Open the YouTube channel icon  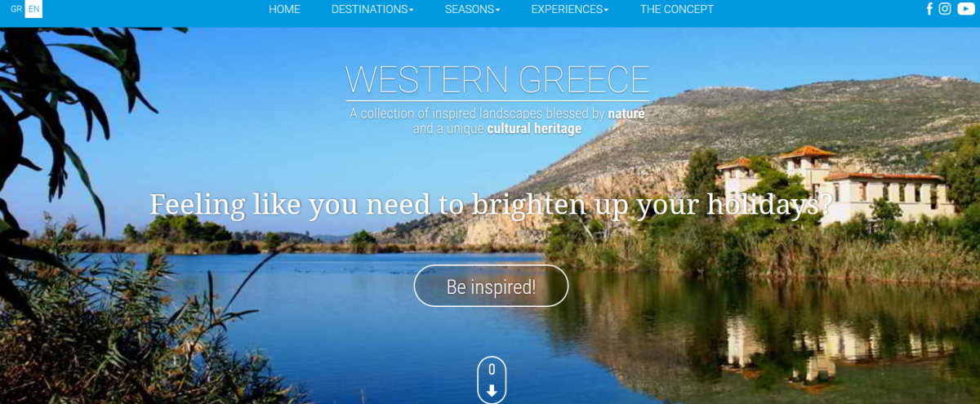coord(966,9)
